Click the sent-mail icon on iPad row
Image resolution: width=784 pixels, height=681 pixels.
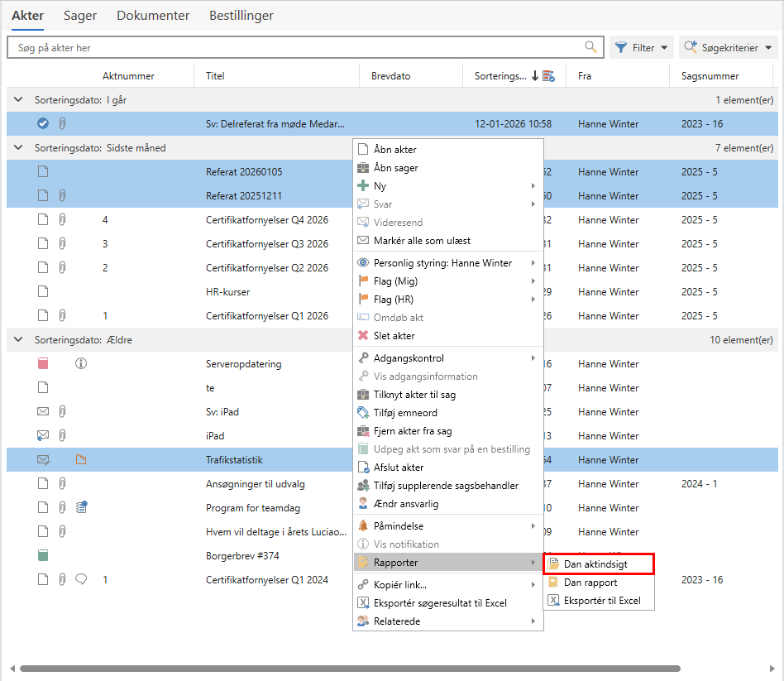(43, 436)
